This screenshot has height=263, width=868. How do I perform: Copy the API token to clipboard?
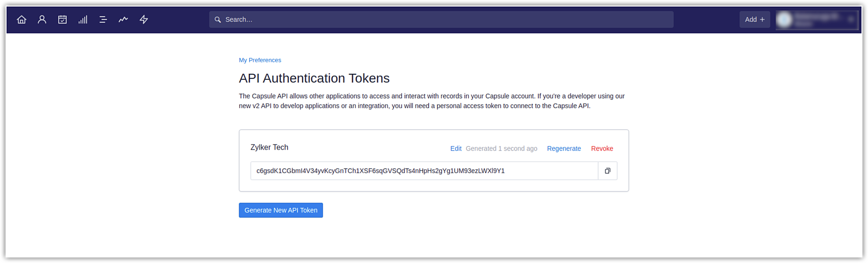click(x=608, y=171)
